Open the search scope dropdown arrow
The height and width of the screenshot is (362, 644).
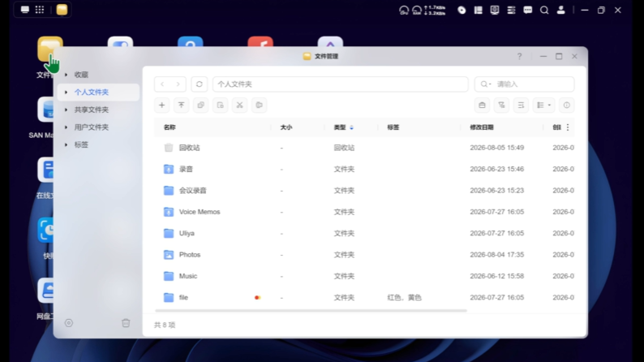click(490, 84)
